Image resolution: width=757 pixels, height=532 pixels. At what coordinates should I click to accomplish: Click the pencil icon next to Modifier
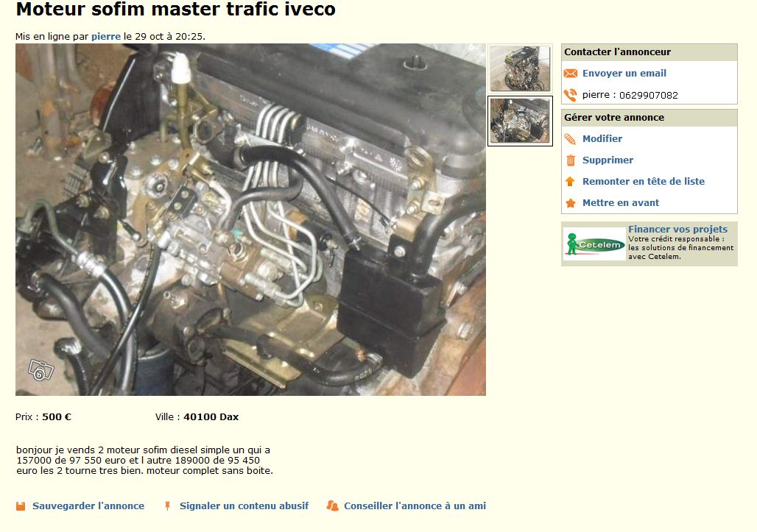[x=570, y=139]
